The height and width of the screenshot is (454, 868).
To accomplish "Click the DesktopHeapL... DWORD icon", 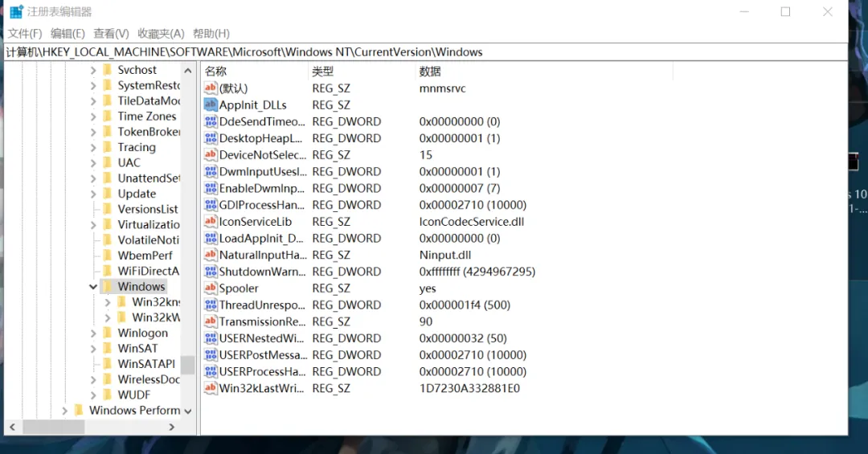I will point(211,138).
